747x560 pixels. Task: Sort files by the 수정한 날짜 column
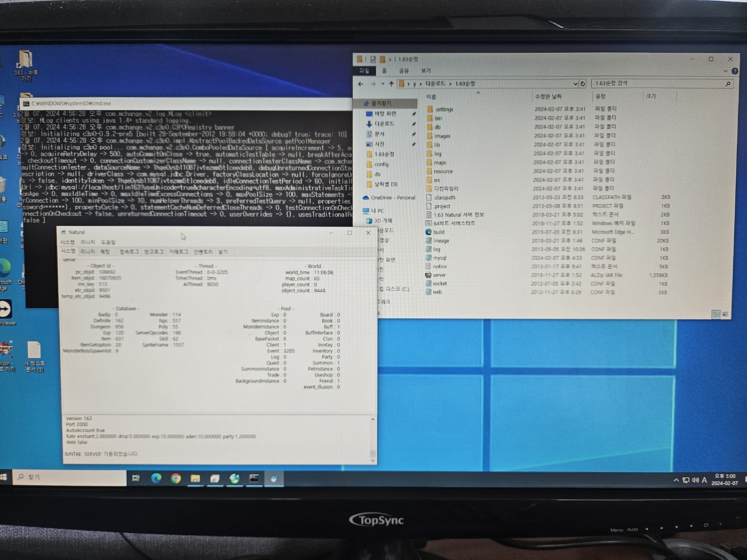(x=549, y=97)
